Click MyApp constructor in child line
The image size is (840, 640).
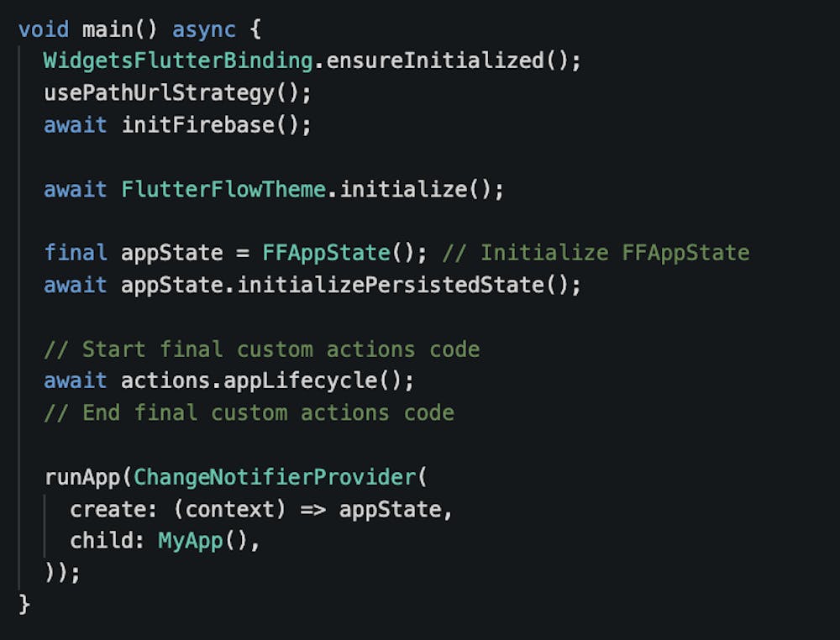(x=191, y=540)
